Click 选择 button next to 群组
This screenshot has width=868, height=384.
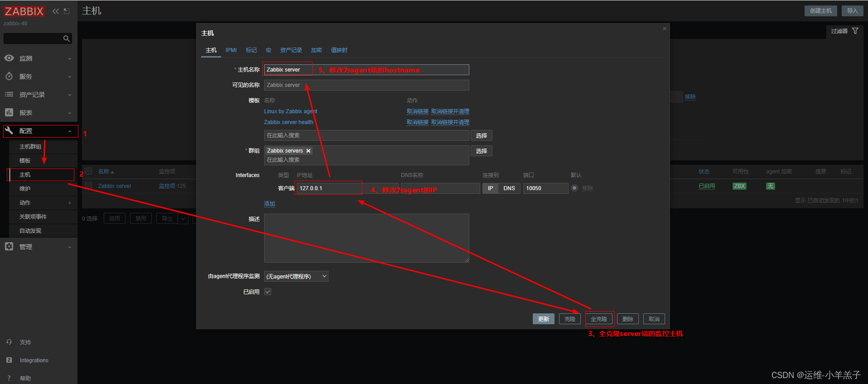pos(482,151)
